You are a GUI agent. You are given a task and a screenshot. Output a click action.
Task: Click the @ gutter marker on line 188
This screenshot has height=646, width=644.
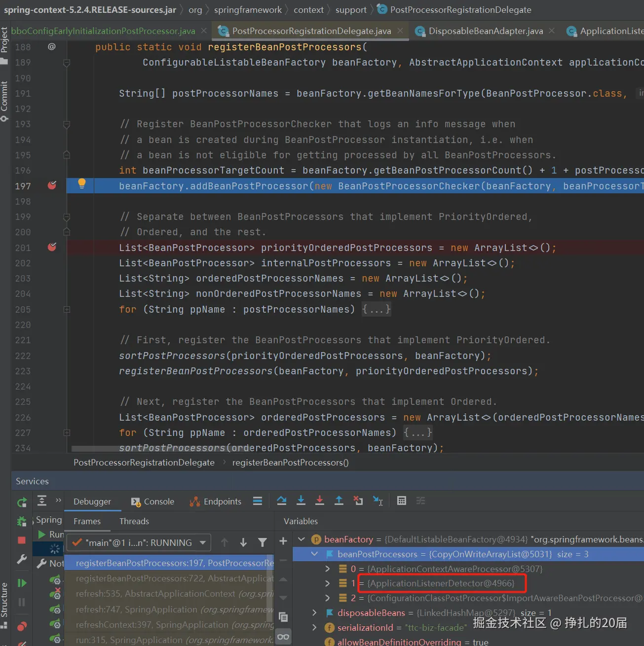click(51, 46)
